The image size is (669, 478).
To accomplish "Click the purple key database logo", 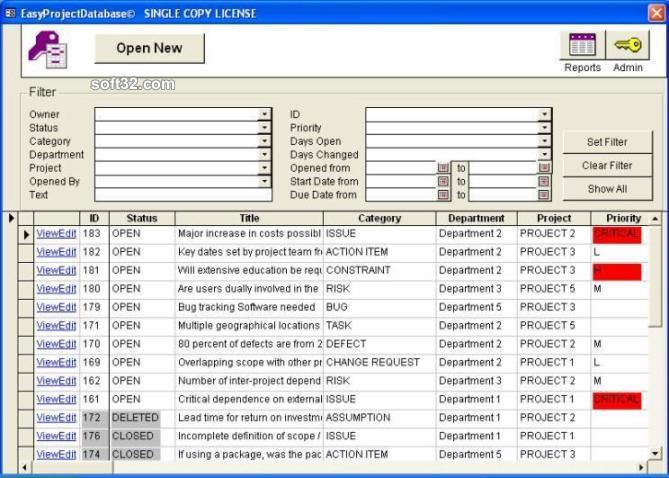I will [48, 50].
